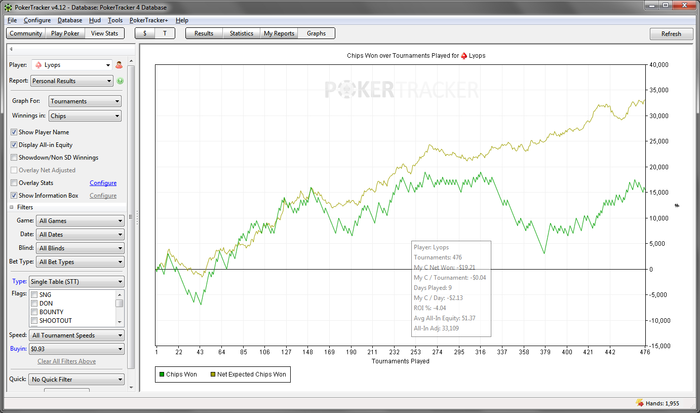Screen dimensions: 700x413
Task: Check the SHOOTOUT flag checkbox
Action: pos(34,321)
